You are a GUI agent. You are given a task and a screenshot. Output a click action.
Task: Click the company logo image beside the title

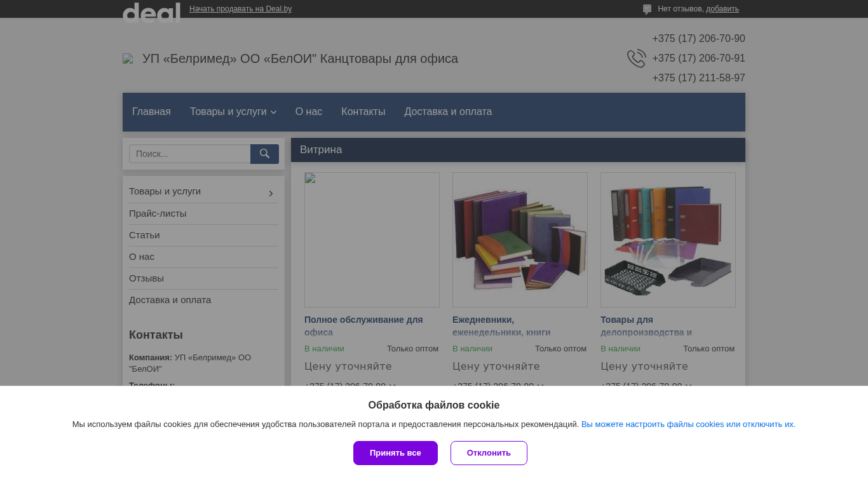click(x=128, y=59)
